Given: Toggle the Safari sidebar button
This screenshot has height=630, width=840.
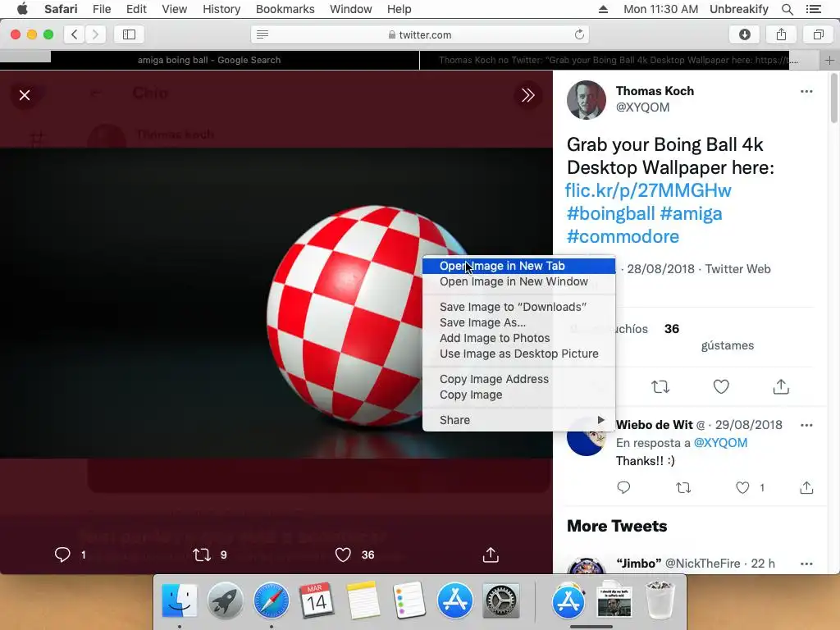Looking at the screenshot, I should tap(129, 34).
